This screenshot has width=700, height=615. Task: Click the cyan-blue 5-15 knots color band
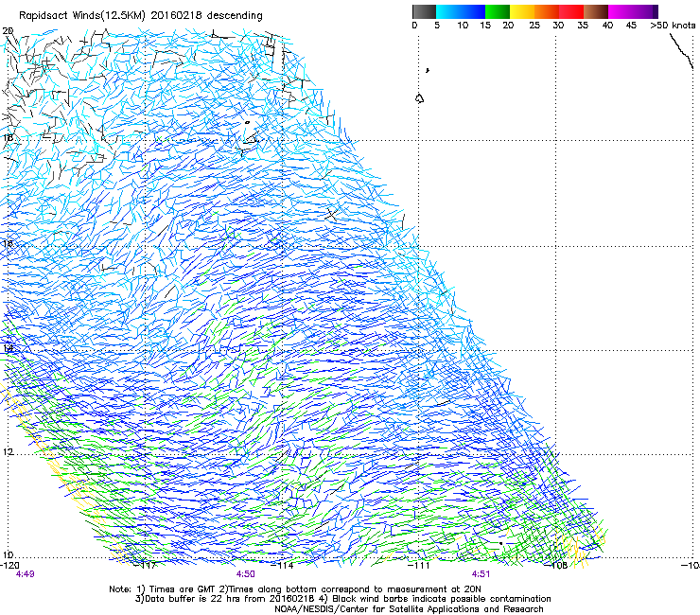[461, 11]
